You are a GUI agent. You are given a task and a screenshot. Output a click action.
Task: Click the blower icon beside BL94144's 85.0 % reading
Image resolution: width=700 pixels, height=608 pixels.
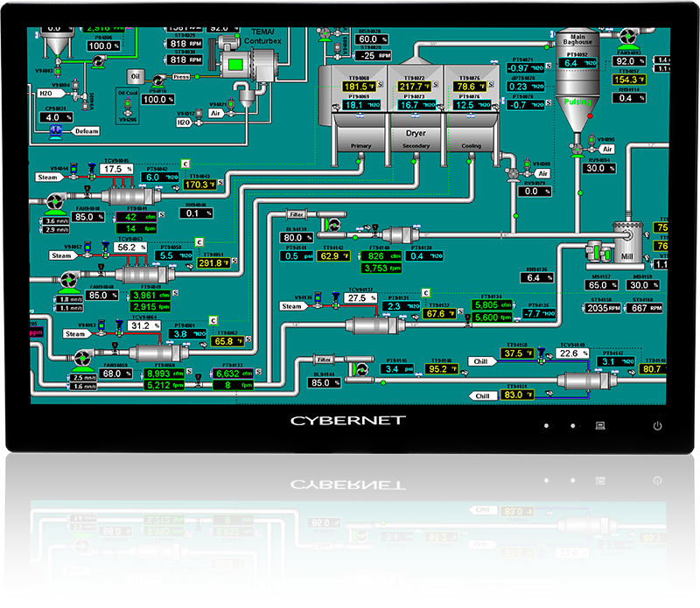pos(360,370)
